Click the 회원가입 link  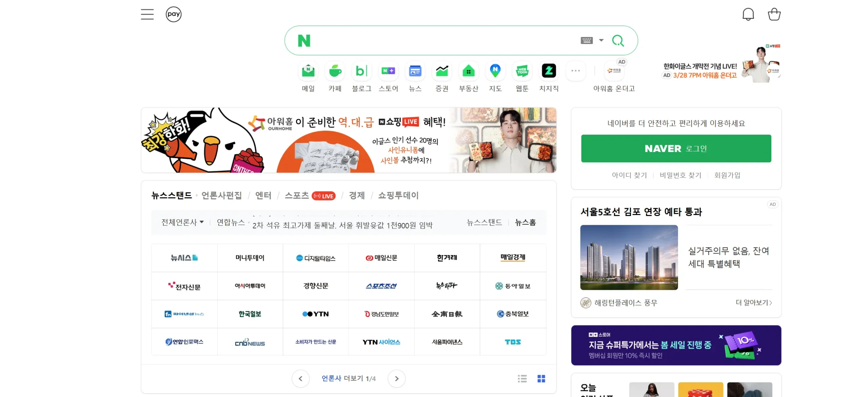pos(727,175)
